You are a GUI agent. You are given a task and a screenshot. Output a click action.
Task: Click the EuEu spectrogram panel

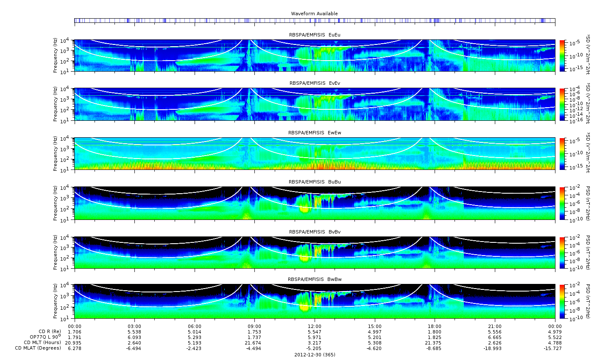[x=315, y=56]
